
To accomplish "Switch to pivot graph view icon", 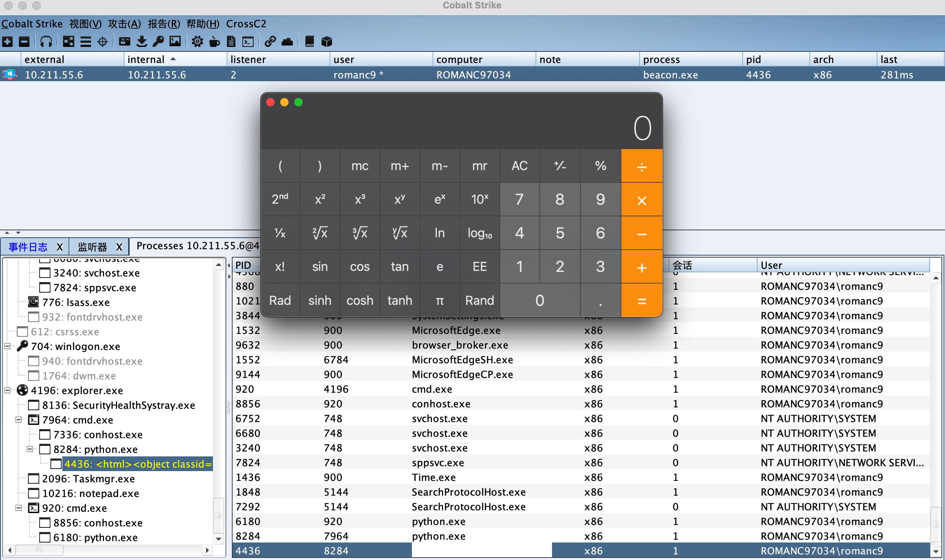I will tap(68, 42).
